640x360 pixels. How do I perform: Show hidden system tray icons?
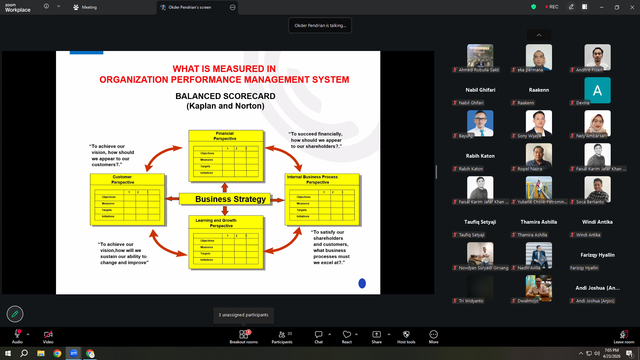point(580,353)
